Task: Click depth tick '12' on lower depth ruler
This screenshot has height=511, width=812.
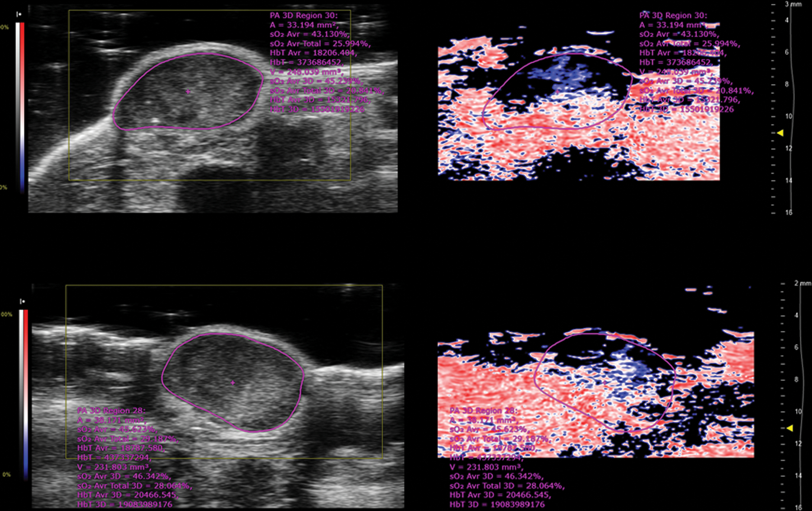Action: tap(798, 443)
